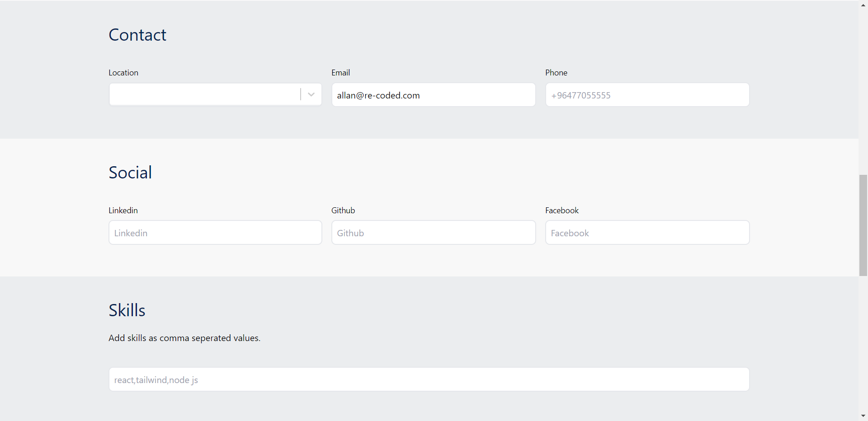
Task: Click the scroll up arrow on the scrollbar
Action: point(863,5)
